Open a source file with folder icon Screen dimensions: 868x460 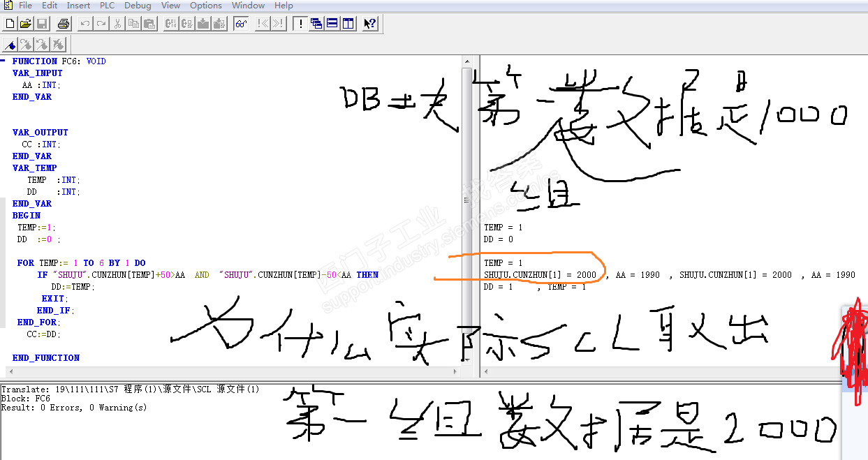coord(26,24)
